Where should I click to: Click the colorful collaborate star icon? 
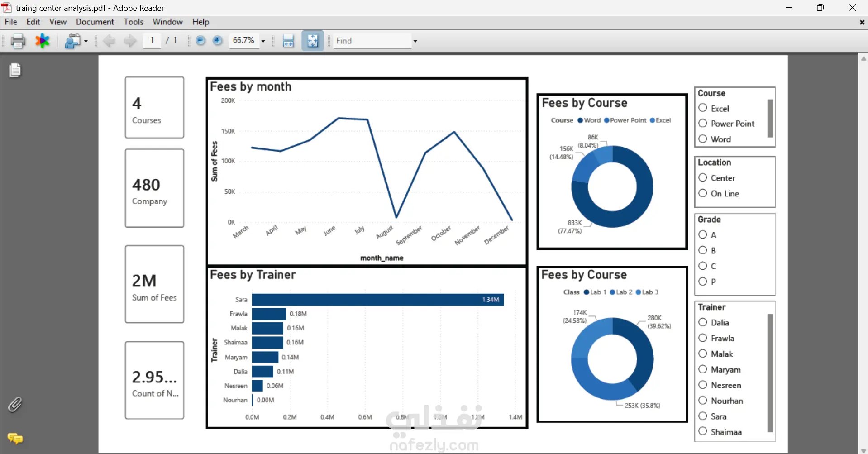point(43,41)
